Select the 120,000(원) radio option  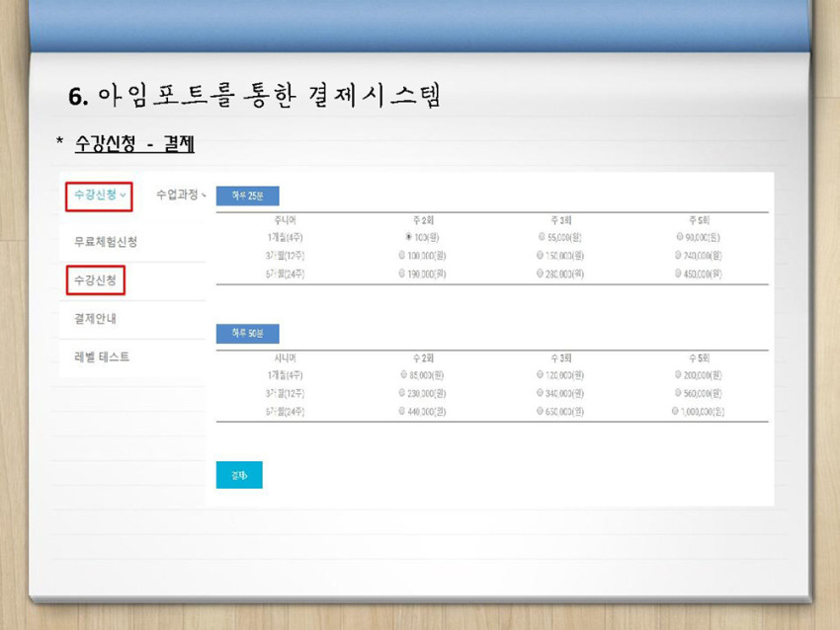click(540, 374)
